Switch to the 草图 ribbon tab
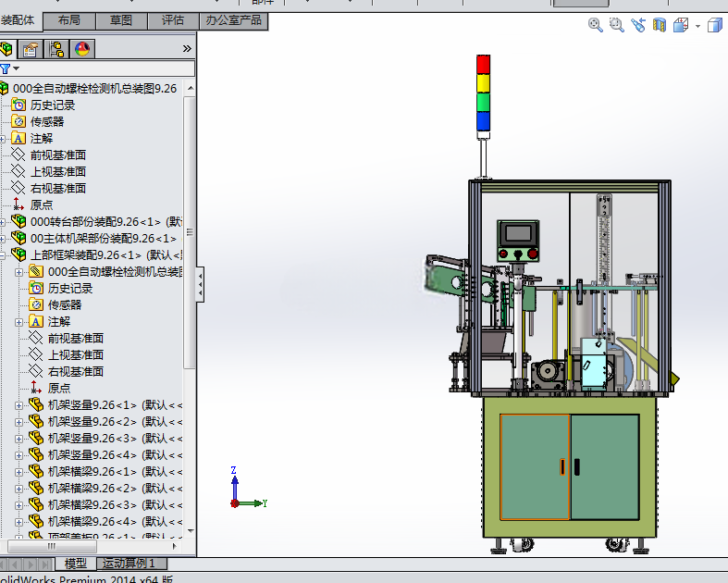 click(x=121, y=20)
